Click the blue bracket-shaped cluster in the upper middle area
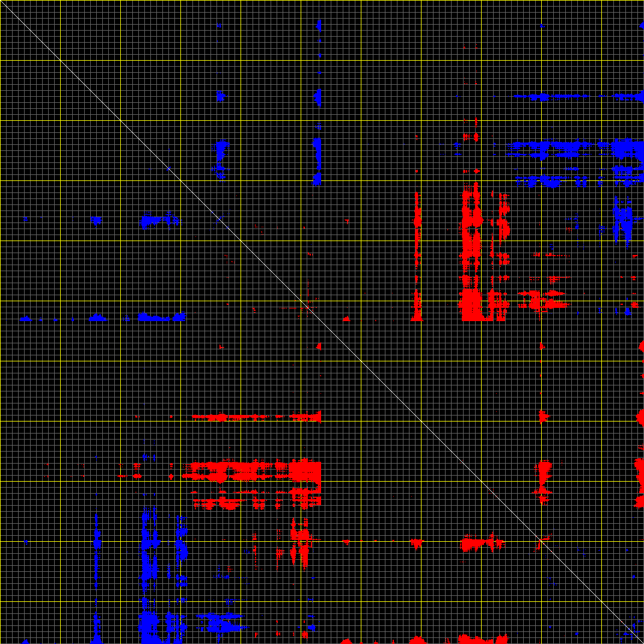Screen dimensions: 644x644 (221, 159)
